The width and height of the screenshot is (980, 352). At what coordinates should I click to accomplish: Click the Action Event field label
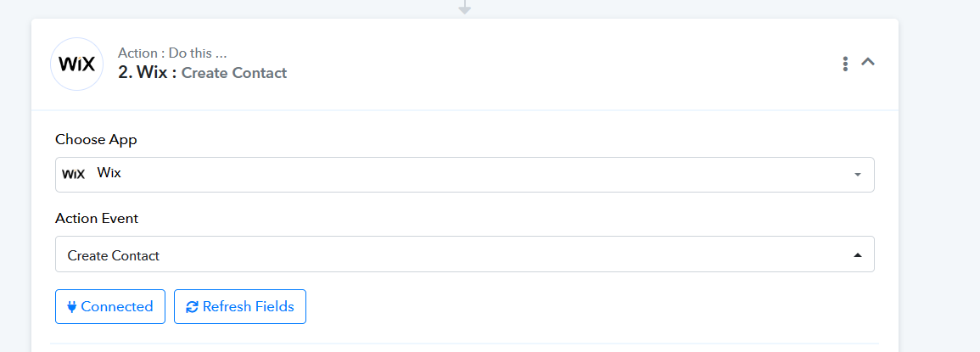point(97,218)
